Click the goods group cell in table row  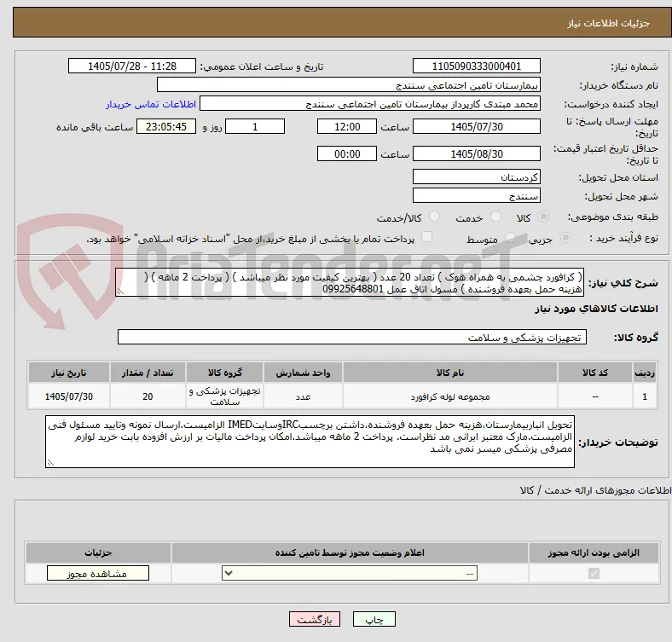pos(224,396)
